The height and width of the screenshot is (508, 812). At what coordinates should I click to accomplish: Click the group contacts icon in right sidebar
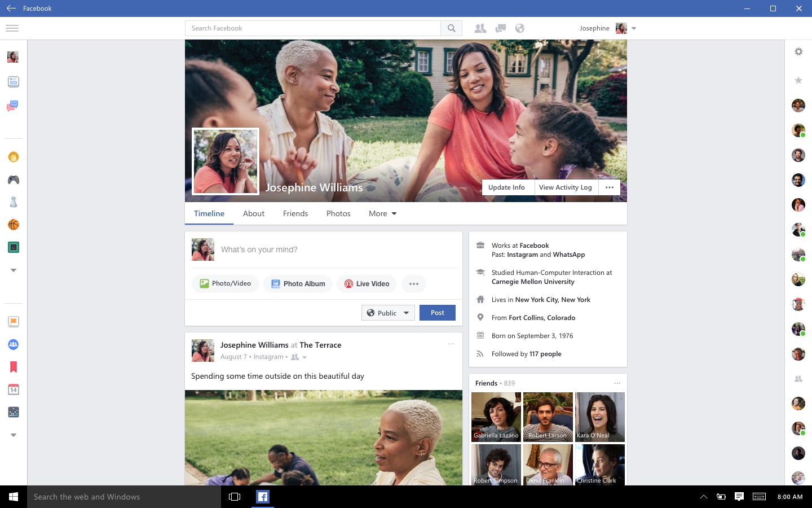[x=798, y=379]
